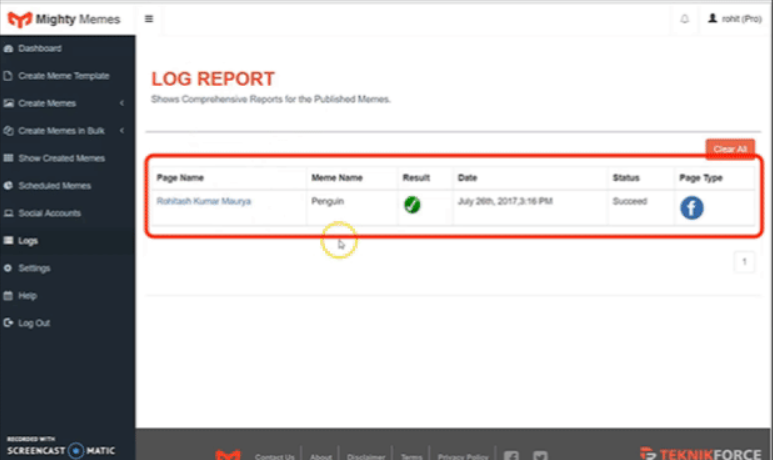Open the About footer link
This screenshot has height=460, width=773.
(320, 457)
